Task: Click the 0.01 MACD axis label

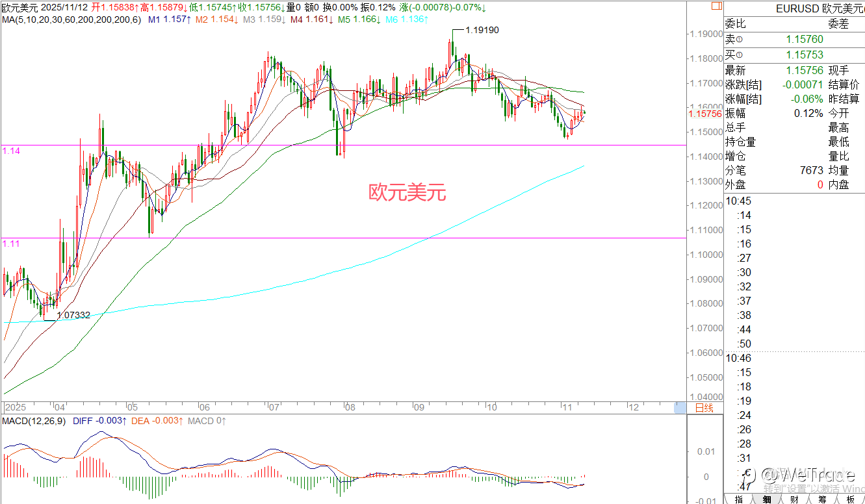Action: tap(704, 451)
